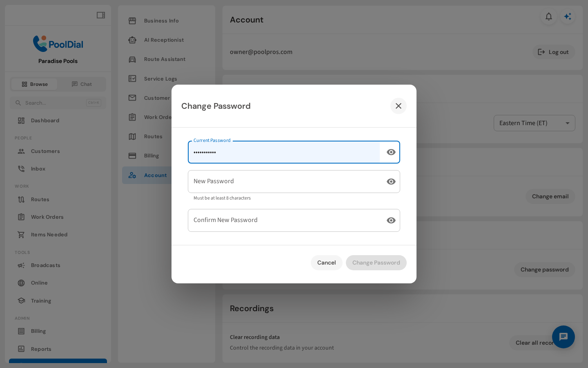Switch to the Chat tab
588x368 pixels.
(82, 84)
